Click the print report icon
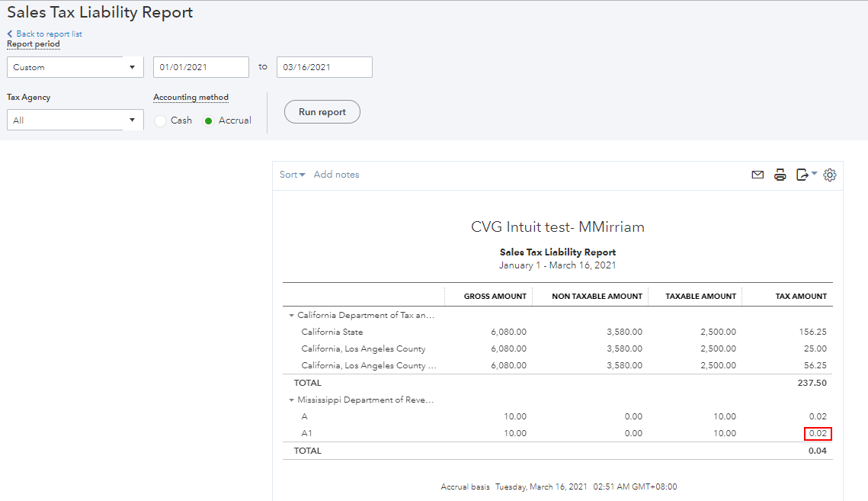Screen dimensions: 868x501 coord(780,175)
